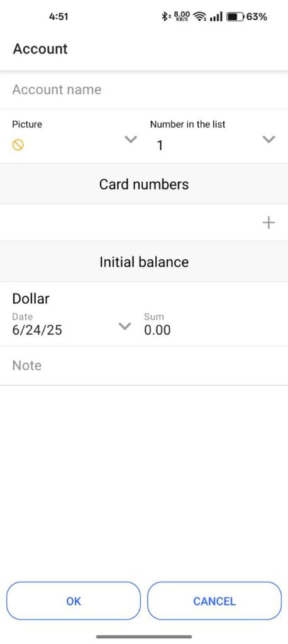Tap the cellular signal bars icon

[216, 17]
